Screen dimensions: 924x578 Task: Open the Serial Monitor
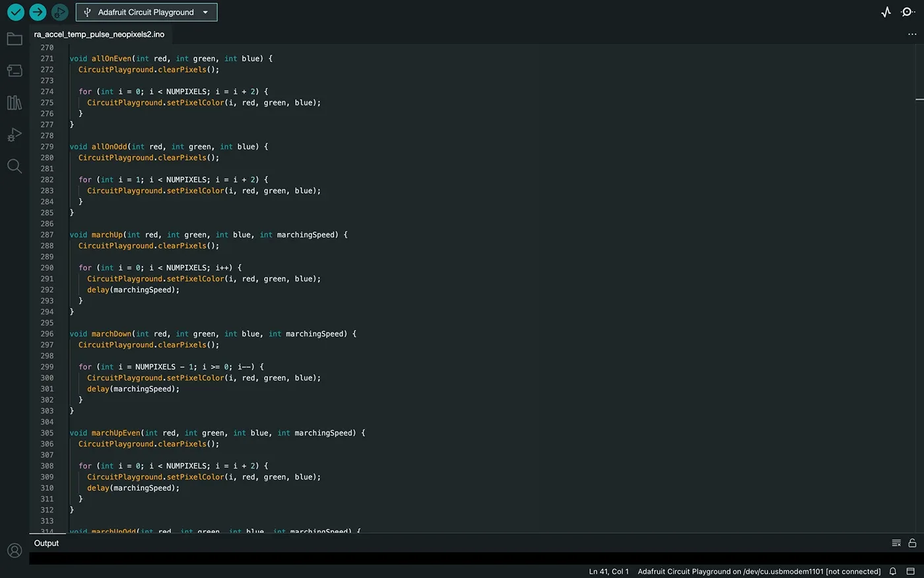pyautogui.click(x=908, y=12)
